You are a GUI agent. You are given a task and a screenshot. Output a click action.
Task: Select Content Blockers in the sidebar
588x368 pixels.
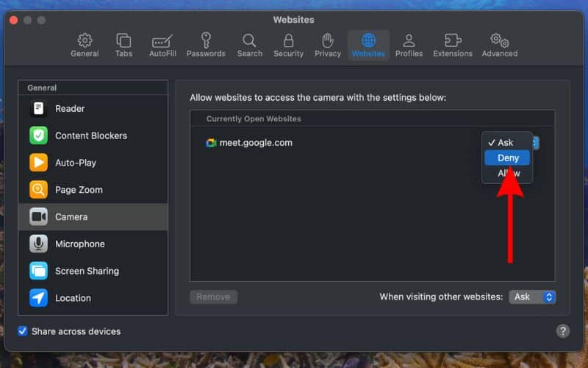click(90, 135)
